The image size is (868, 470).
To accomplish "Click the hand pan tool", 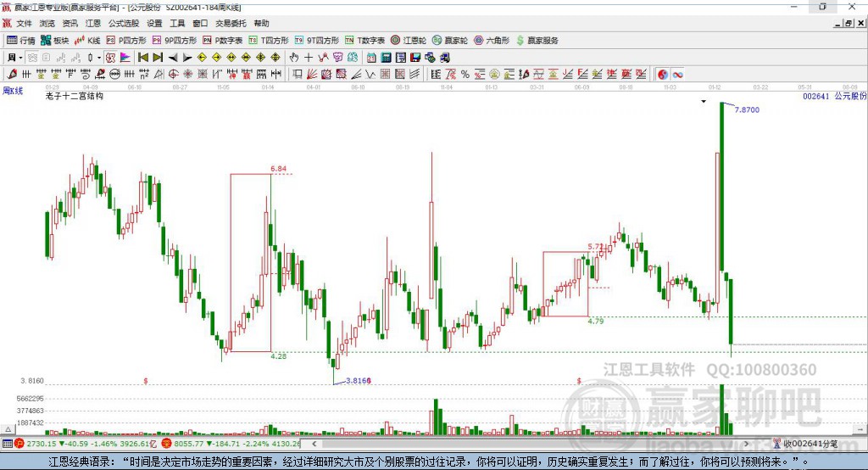I will [294, 58].
